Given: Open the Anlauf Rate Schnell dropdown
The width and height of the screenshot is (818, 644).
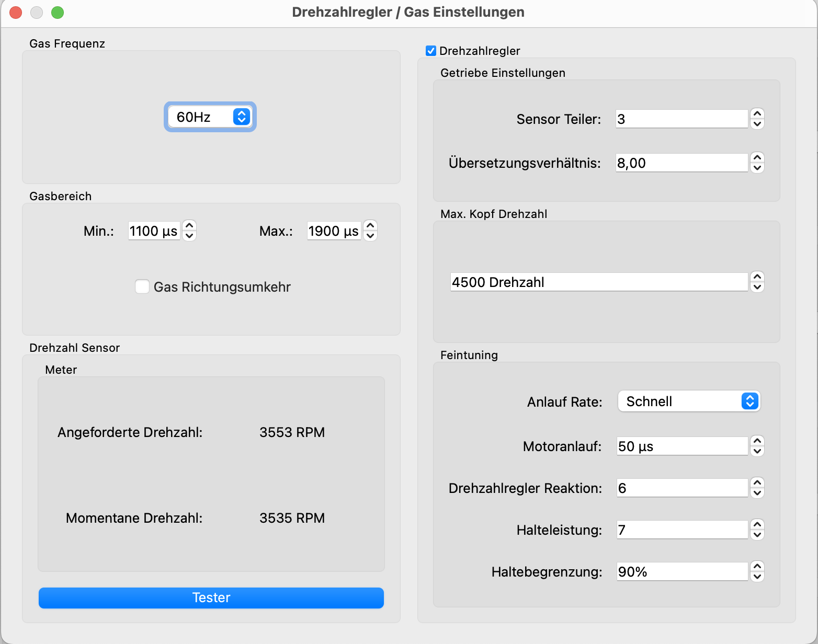Looking at the screenshot, I should (688, 401).
